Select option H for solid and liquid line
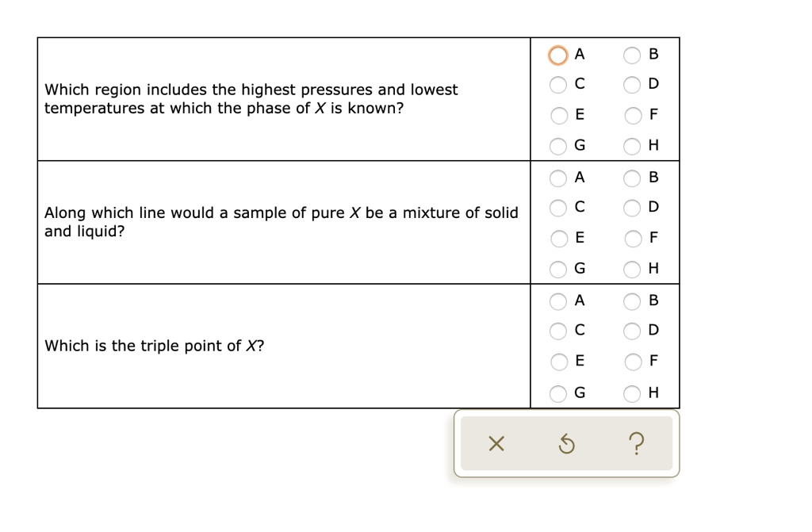812x532 pixels. 632,270
